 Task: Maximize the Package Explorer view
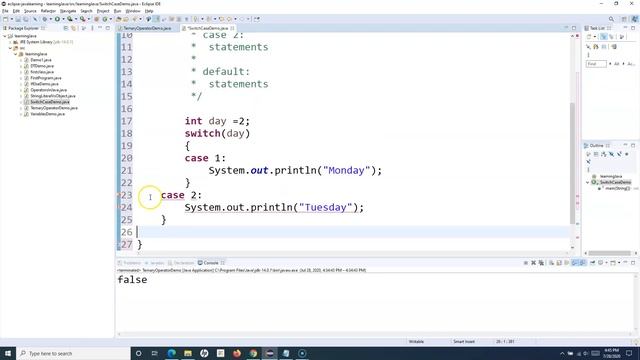(108, 28)
